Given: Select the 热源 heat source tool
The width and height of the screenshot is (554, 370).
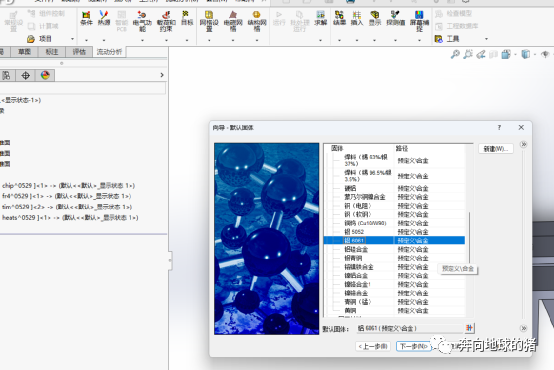Looking at the screenshot, I should (x=104, y=18).
